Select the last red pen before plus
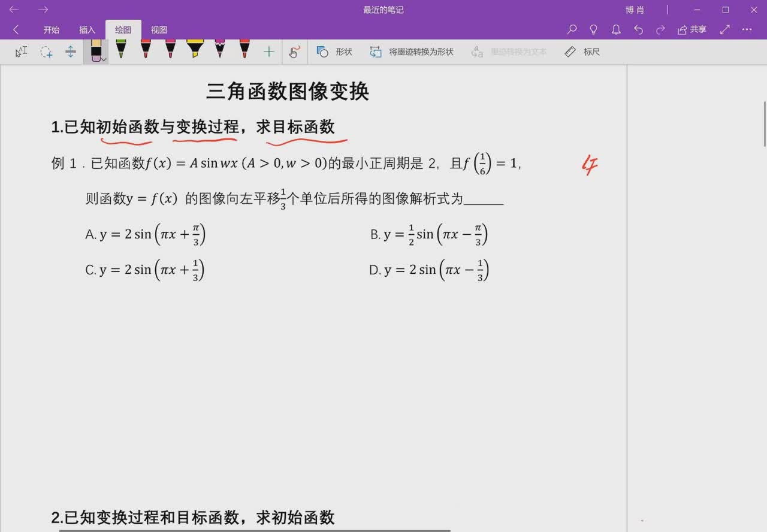 [x=244, y=49]
